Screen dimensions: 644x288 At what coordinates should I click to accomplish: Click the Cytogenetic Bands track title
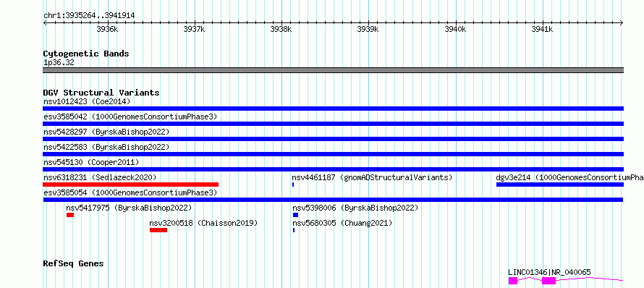tap(86, 54)
